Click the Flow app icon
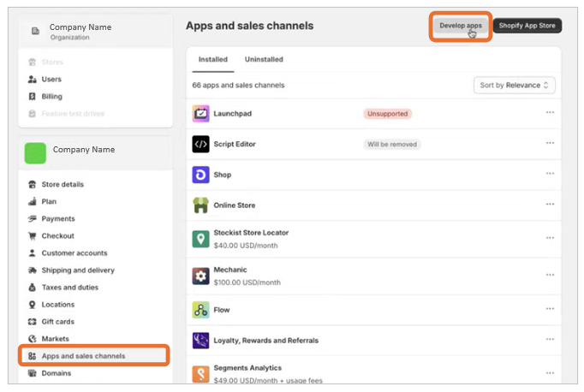This screenshot has height=392, width=584. point(200,310)
